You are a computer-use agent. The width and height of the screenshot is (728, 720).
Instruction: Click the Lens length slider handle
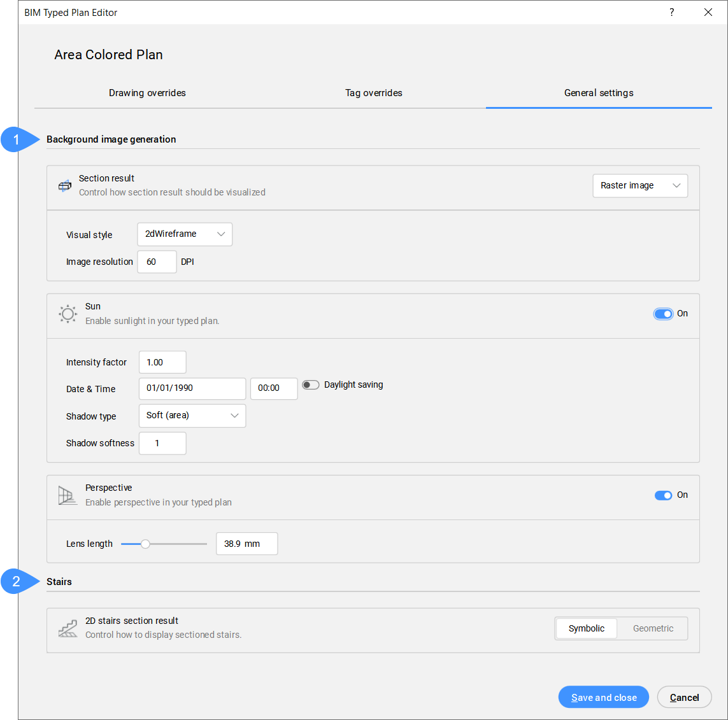click(145, 544)
